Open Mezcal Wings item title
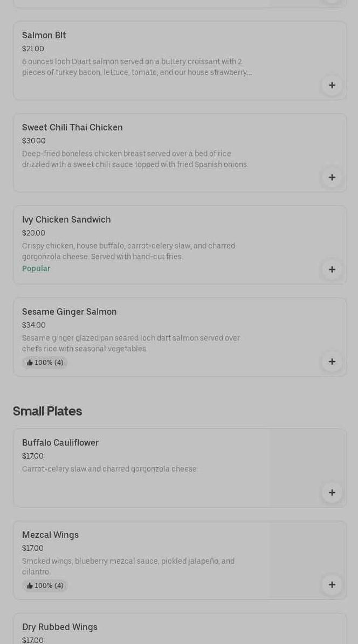The height and width of the screenshot is (644, 358). 50,535
